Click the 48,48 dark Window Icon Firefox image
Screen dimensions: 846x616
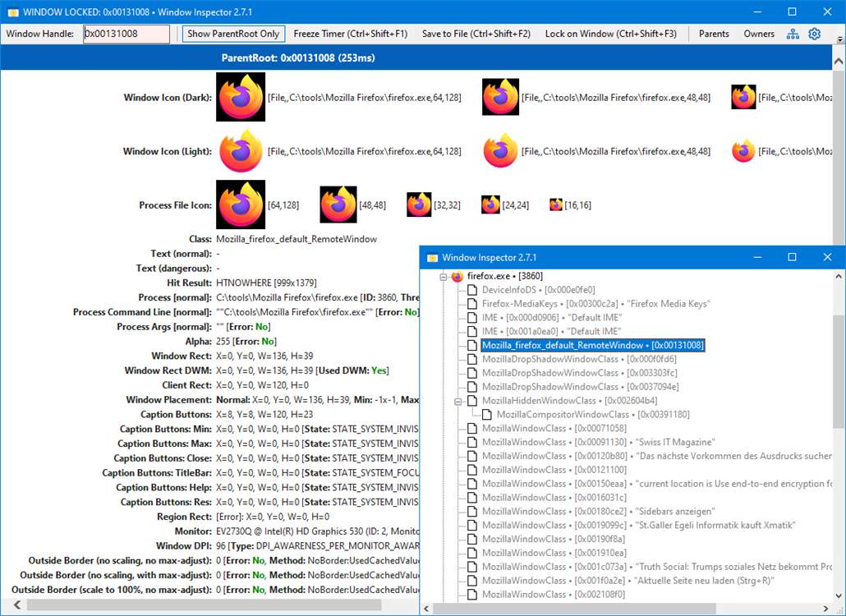[x=501, y=97]
